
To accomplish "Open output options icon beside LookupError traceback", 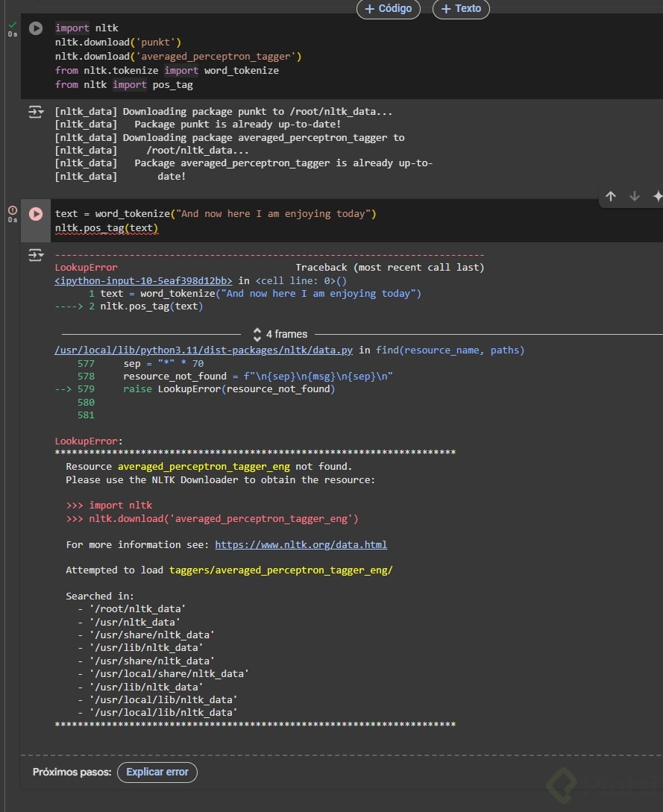I will tap(36, 255).
